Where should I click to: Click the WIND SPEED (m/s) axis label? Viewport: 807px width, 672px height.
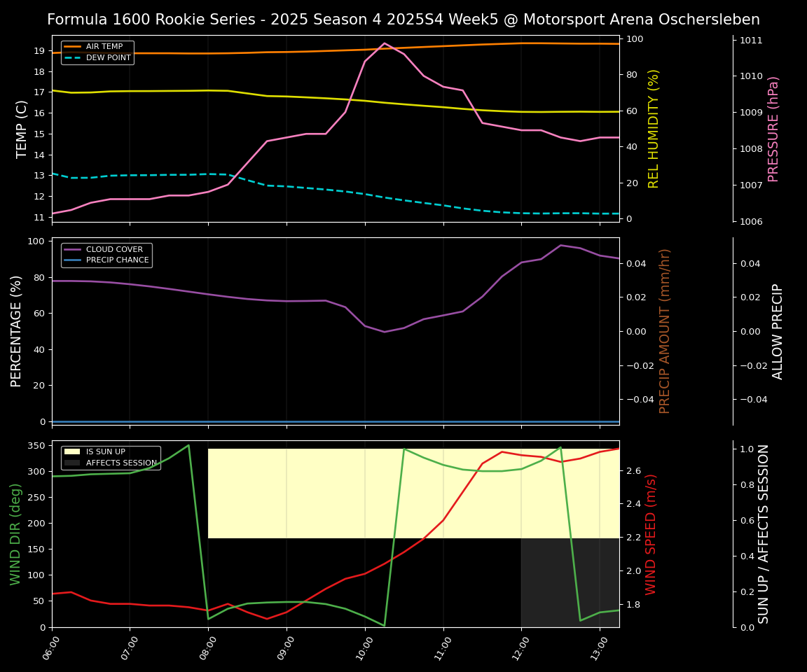(651, 534)
